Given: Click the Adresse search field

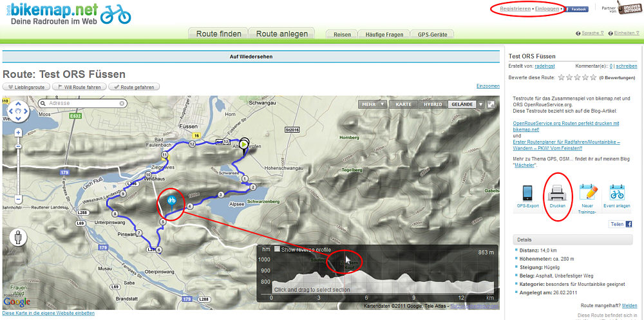Looking at the screenshot, I should (82, 103).
